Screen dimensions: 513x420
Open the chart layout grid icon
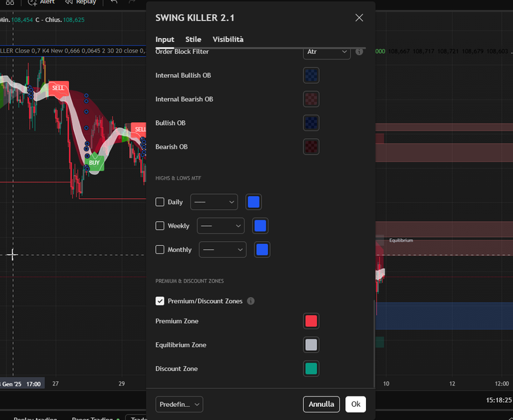[x=10, y=2]
